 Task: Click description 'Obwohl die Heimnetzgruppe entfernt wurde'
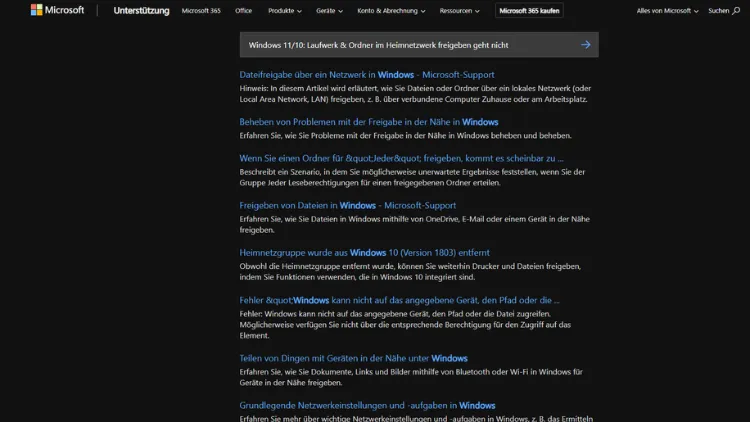410,272
